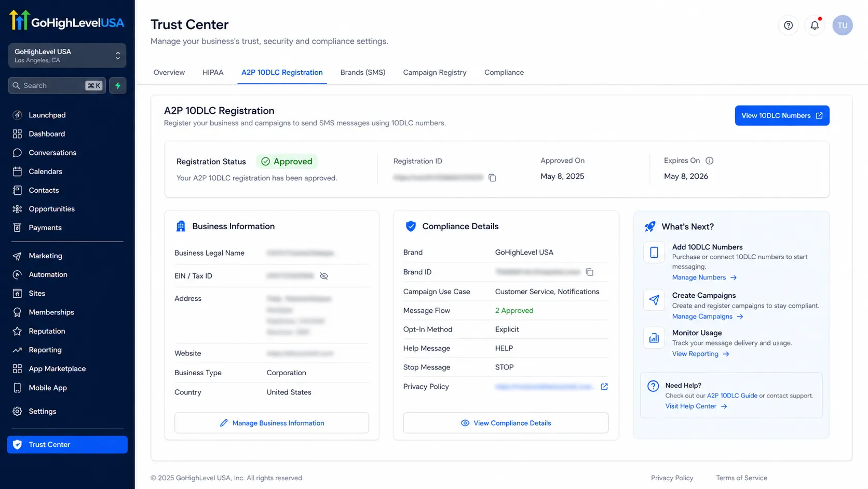Click the Contacts icon in sidebar

(17, 190)
